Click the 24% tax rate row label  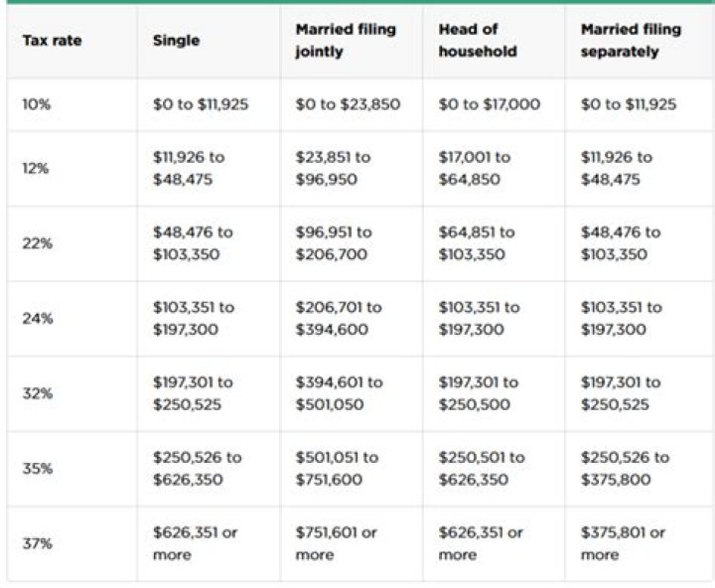click(37, 319)
